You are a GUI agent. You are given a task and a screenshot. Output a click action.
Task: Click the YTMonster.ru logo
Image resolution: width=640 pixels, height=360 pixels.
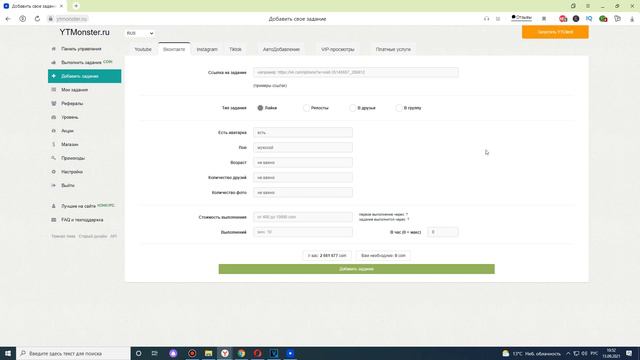point(84,33)
